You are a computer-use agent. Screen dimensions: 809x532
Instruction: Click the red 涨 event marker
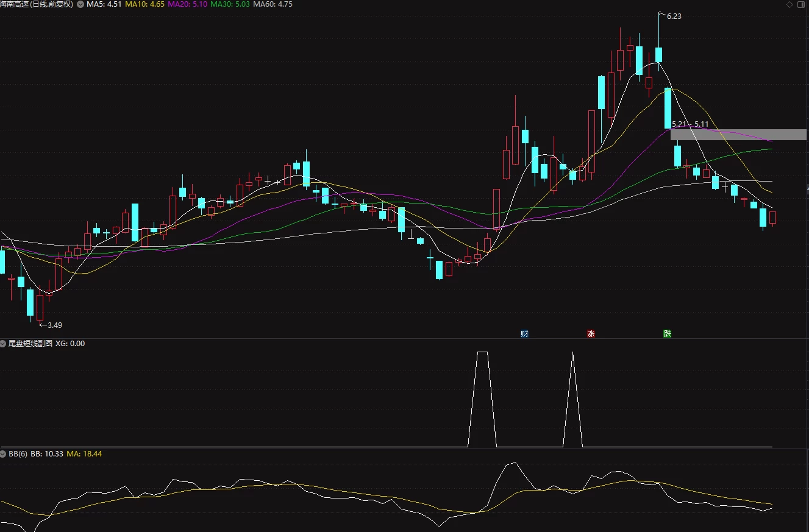(591, 333)
